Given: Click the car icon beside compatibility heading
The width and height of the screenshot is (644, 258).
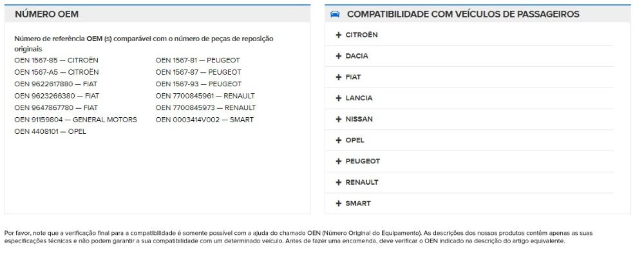Looking at the screenshot, I should (x=335, y=14).
